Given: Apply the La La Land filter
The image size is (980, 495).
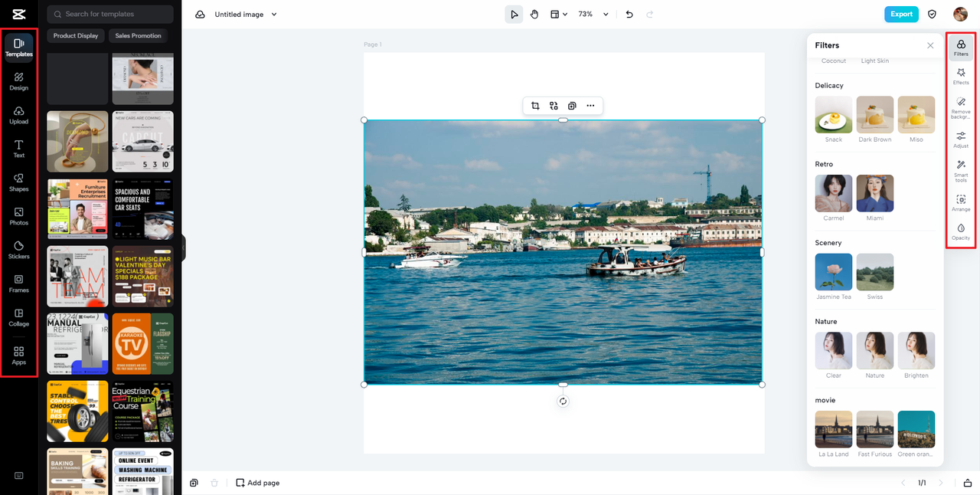Looking at the screenshot, I should pyautogui.click(x=834, y=430).
